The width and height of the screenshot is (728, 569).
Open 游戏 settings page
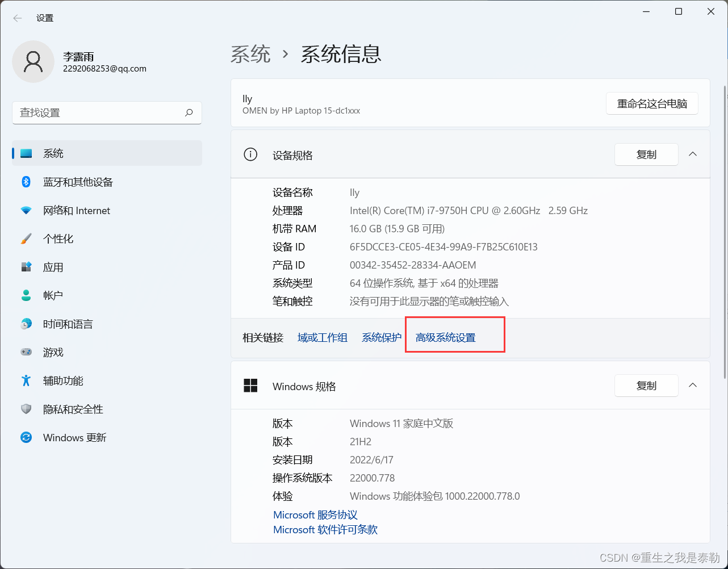click(x=107, y=352)
